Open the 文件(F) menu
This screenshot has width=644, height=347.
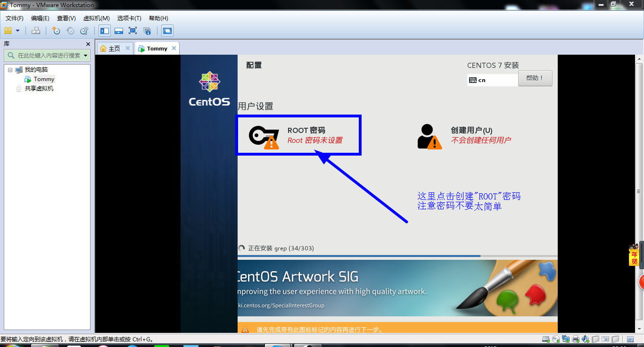click(15, 18)
